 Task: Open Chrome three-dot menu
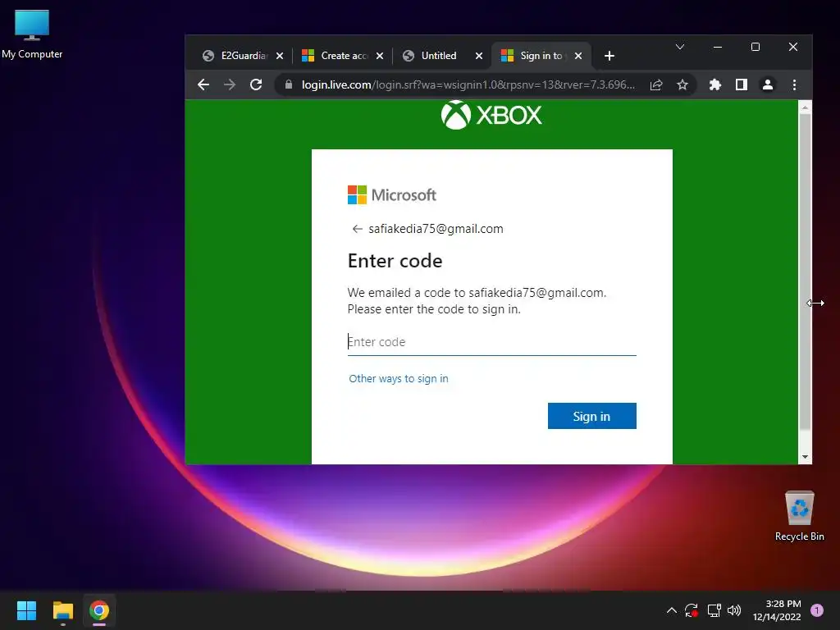coord(794,84)
